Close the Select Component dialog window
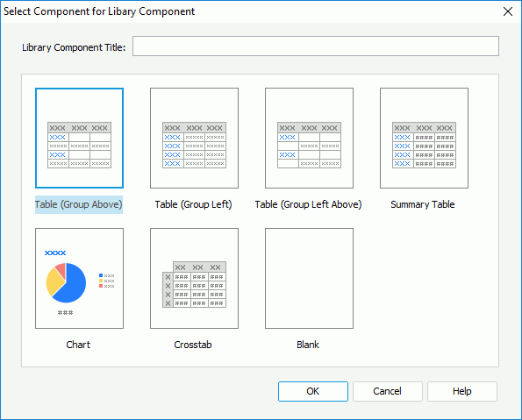This screenshot has height=420, width=522. point(508,11)
